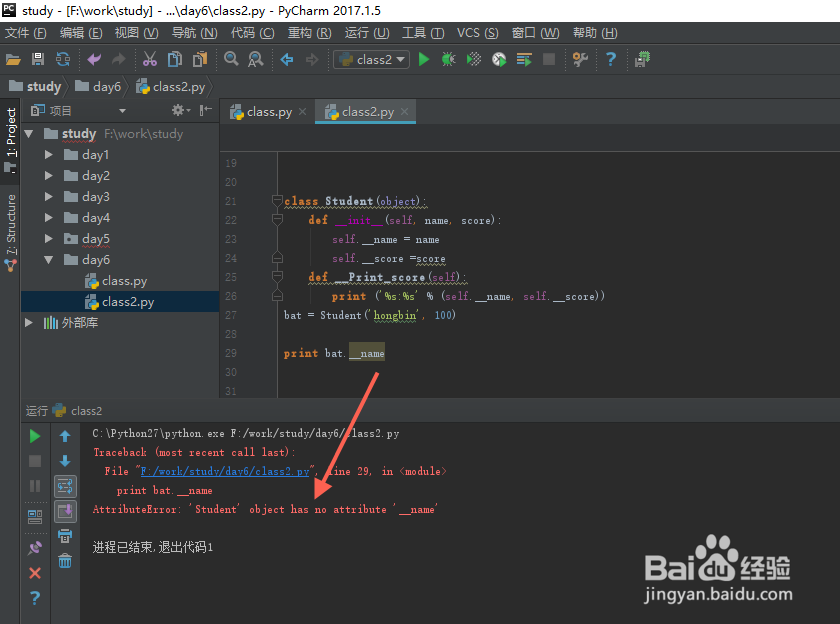This screenshot has height=624, width=840.
Task: Click the Synchronize toolbar icon
Action: tap(63, 59)
